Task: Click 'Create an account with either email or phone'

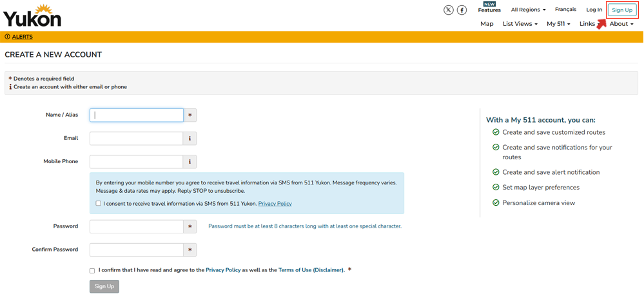Action: point(70,87)
